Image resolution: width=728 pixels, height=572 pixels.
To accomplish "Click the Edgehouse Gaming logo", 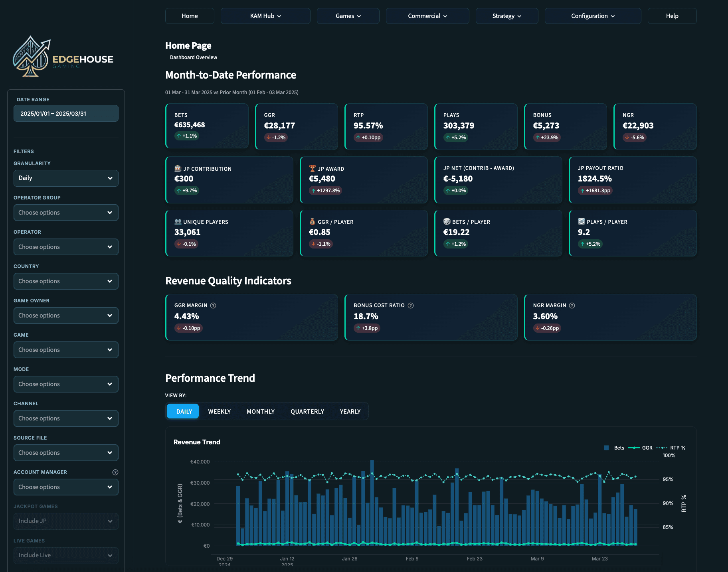I will 63,57.
